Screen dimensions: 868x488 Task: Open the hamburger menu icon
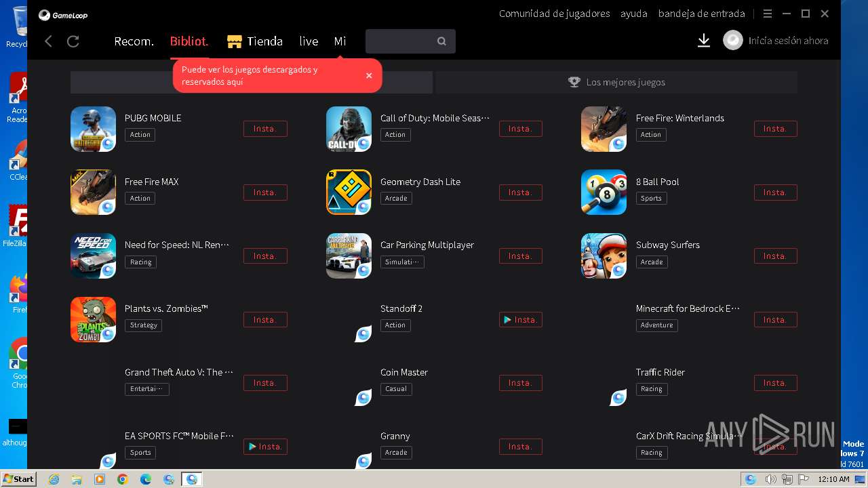coord(768,14)
